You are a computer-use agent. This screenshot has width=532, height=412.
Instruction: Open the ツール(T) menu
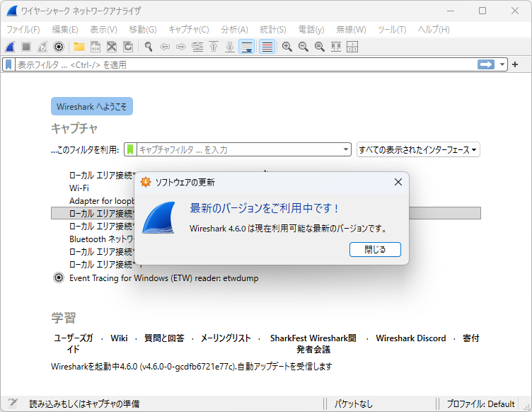pyautogui.click(x=392, y=30)
